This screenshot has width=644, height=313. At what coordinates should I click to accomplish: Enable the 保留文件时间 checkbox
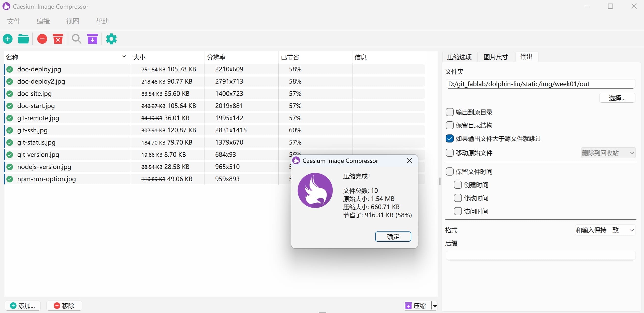click(449, 171)
